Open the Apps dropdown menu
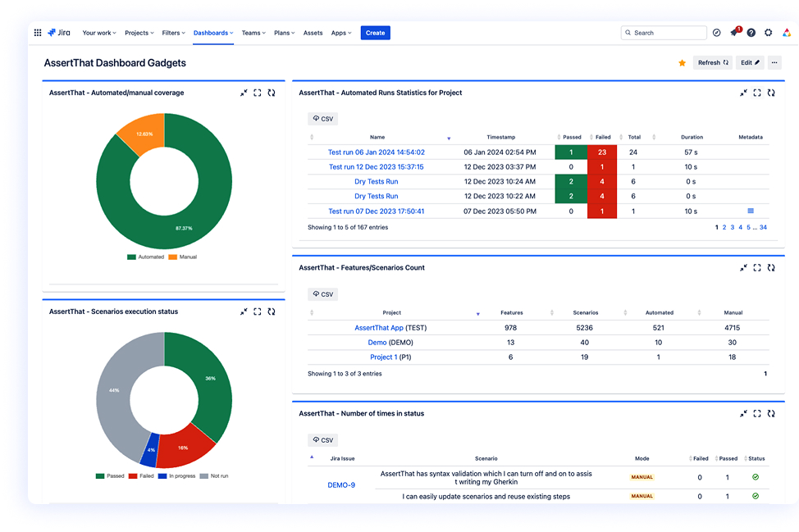This screenshot has height=532, width=799. tap(340, 33)
